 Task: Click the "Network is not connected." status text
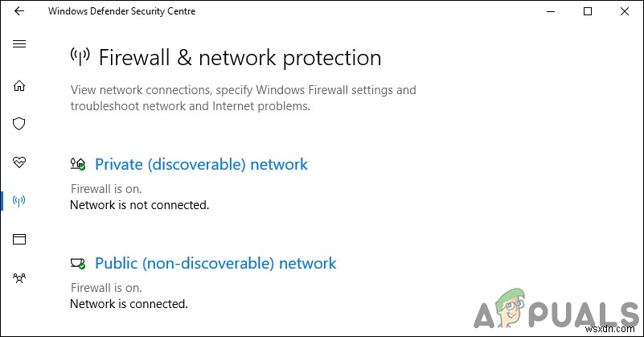(x=139, y=205)
